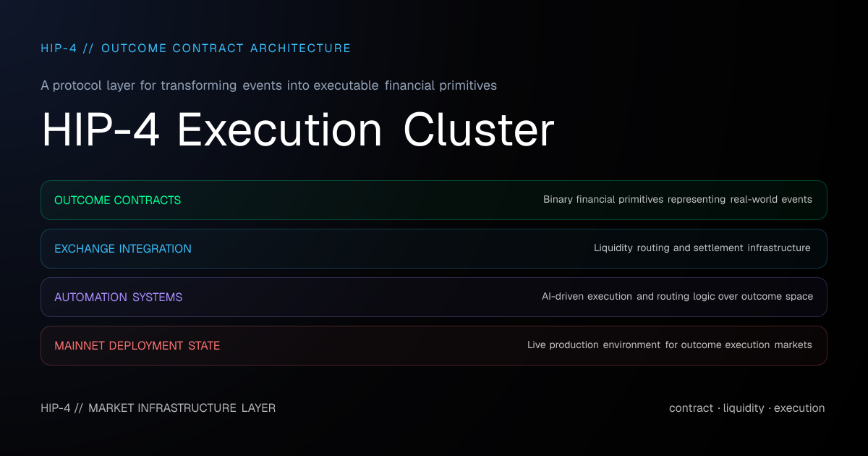
Task: Select the MAINNET DEPLOYMENT STATE label
Action: pyautogui.click(x=137, y=345)
